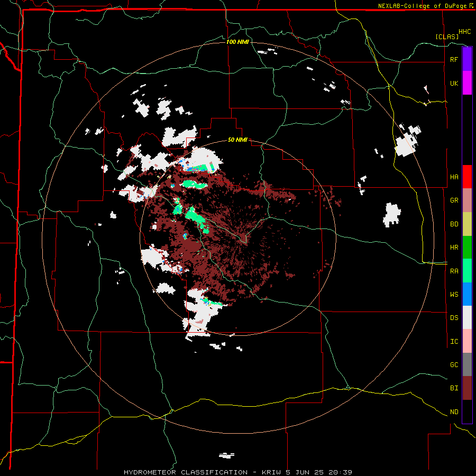Click the GC legend label
This screenshot has height=476, width=476.
coord(454,364)
